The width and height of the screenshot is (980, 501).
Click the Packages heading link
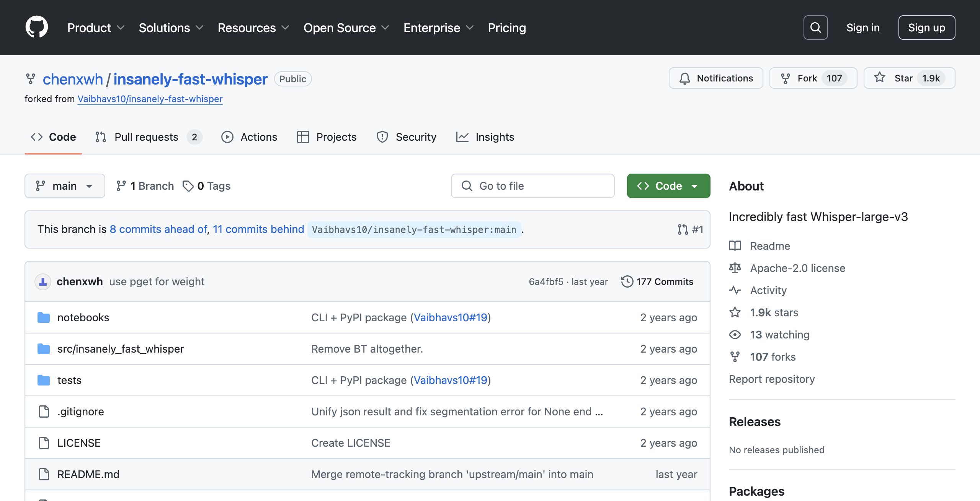coord(756,491)
